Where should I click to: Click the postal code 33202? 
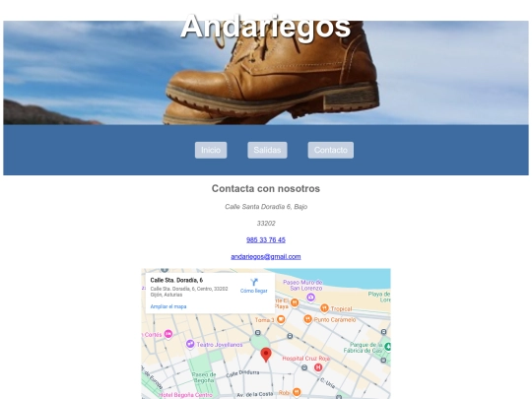pyautogui.click(x=266, y=224)
